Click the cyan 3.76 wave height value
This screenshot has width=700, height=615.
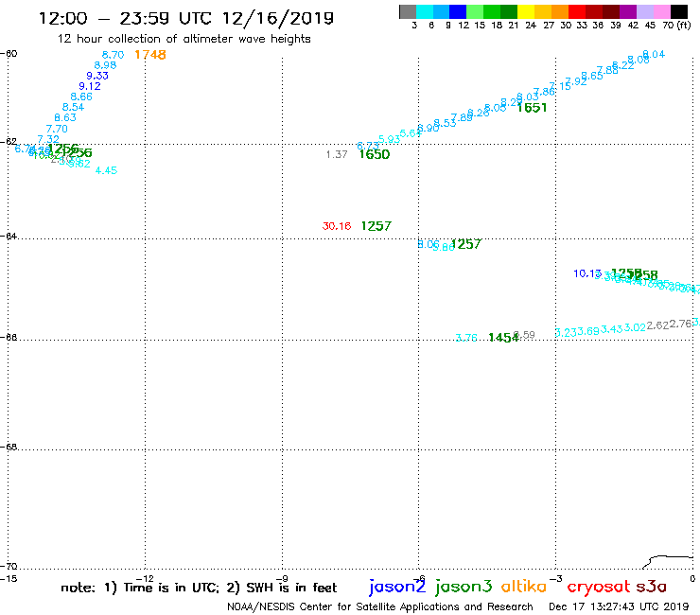[x=466, y=338]
